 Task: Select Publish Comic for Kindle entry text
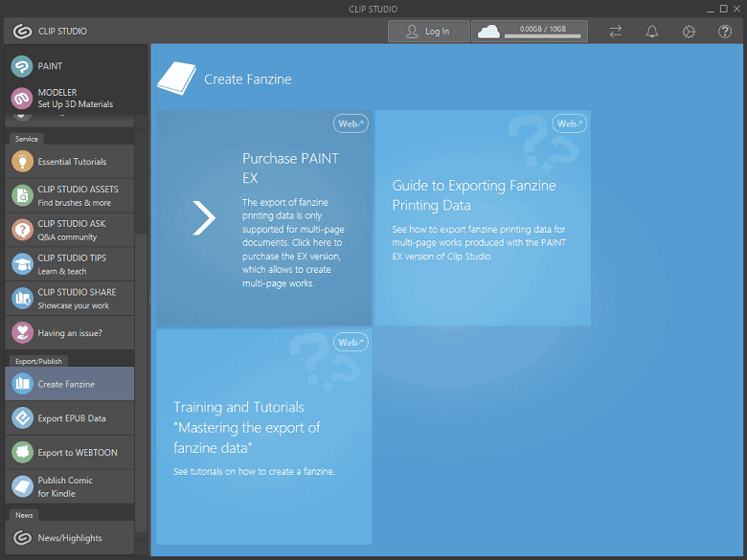65,486
